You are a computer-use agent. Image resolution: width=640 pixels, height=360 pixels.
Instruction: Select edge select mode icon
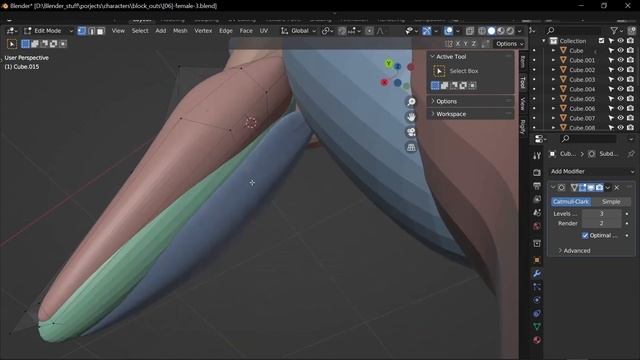[x=91, y=31]
